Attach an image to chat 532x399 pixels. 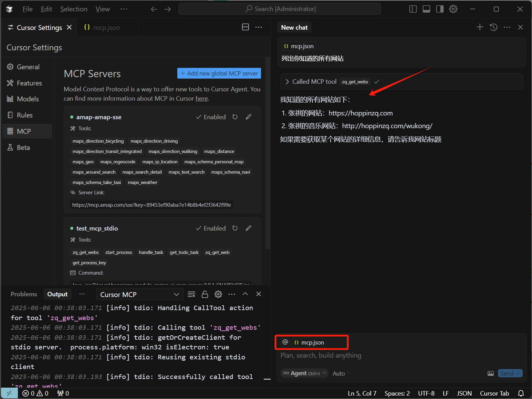click(491, 374)
